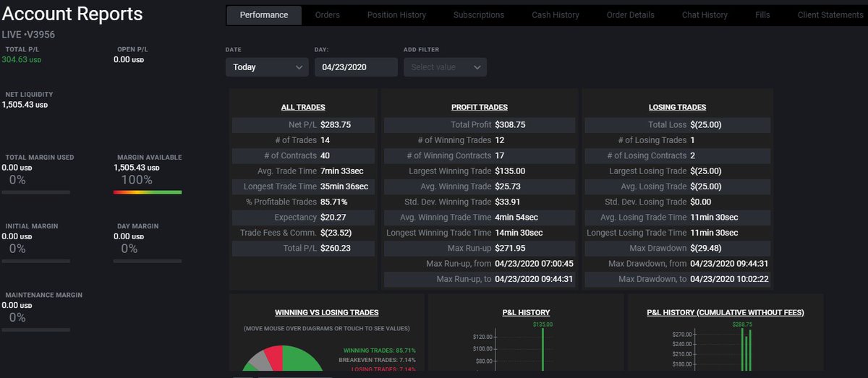This screenshot has height=378, width=868.
Task: Click the Longest Trade Time 35min 36sec value
Action: (346, 186)
